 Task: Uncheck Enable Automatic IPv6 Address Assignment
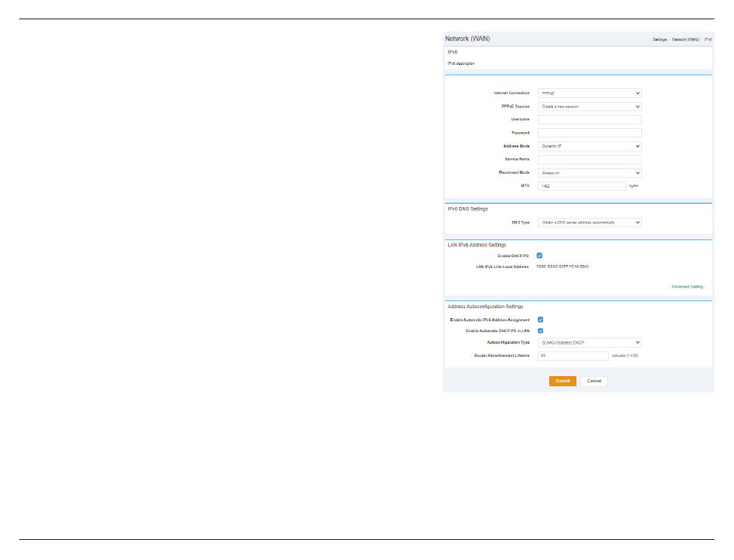541,319
